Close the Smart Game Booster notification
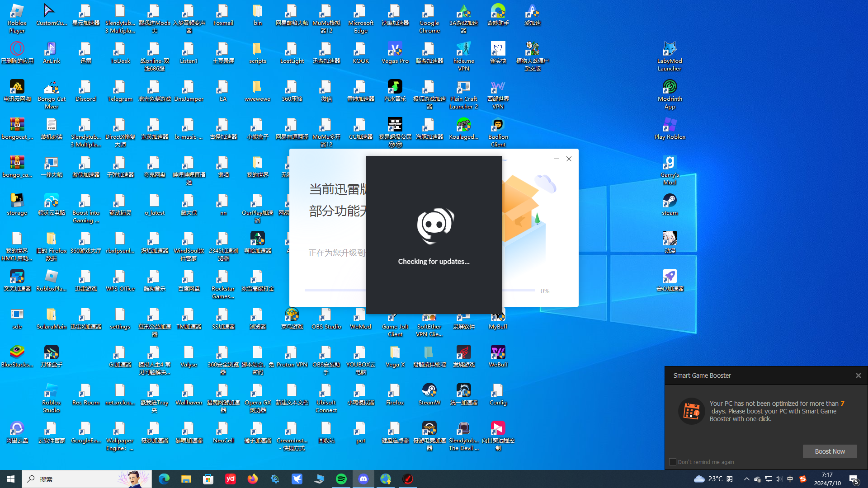Image resolution: width=868 pixels, height=488 pixels. (x=858, y=375)
